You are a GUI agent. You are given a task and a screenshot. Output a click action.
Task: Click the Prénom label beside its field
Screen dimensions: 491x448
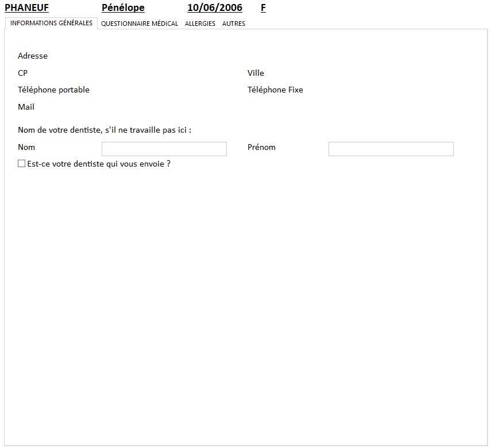(x=262, y=147)
